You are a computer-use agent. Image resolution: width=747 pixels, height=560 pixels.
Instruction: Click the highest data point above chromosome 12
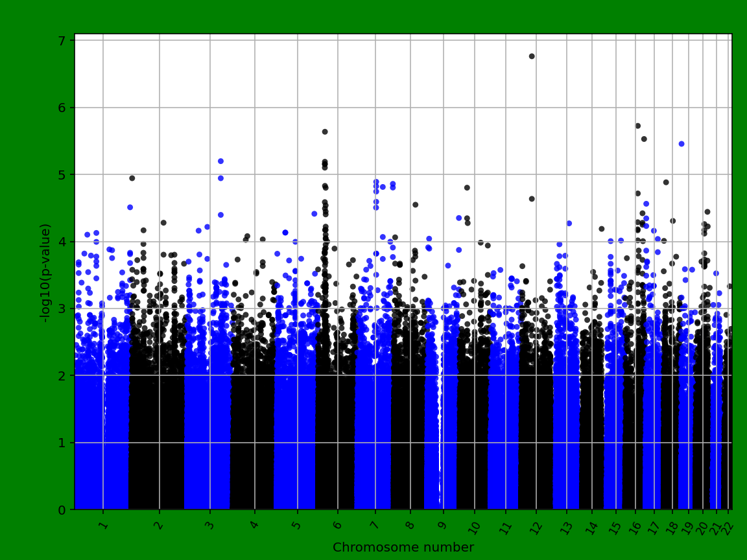point(532,56)
